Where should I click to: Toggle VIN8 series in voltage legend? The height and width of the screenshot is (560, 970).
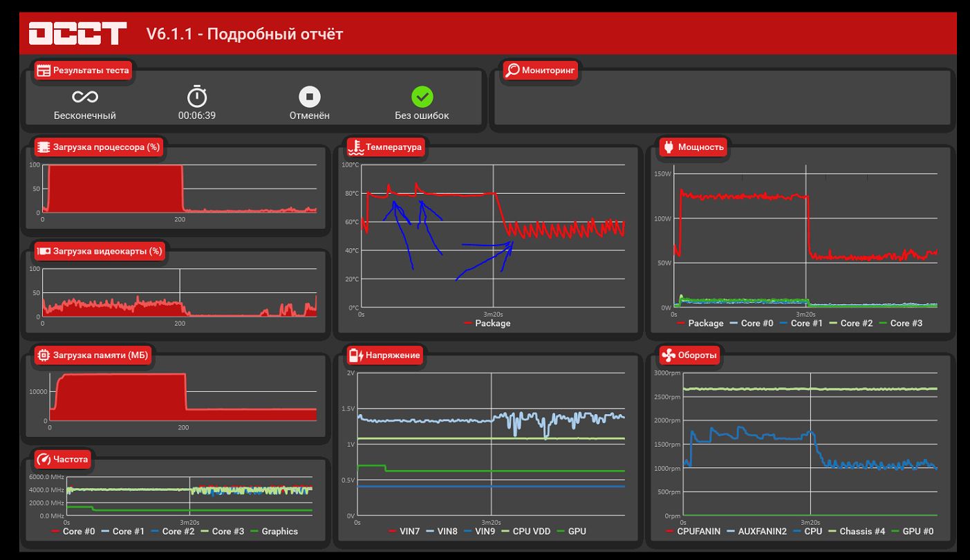click(x=440, y=531)
